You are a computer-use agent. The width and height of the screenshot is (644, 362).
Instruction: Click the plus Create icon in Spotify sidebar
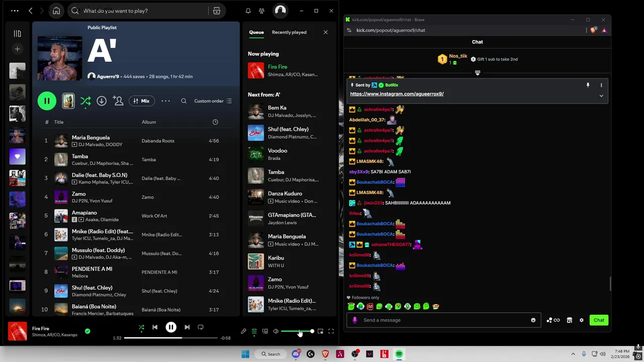tap(18, 49)
